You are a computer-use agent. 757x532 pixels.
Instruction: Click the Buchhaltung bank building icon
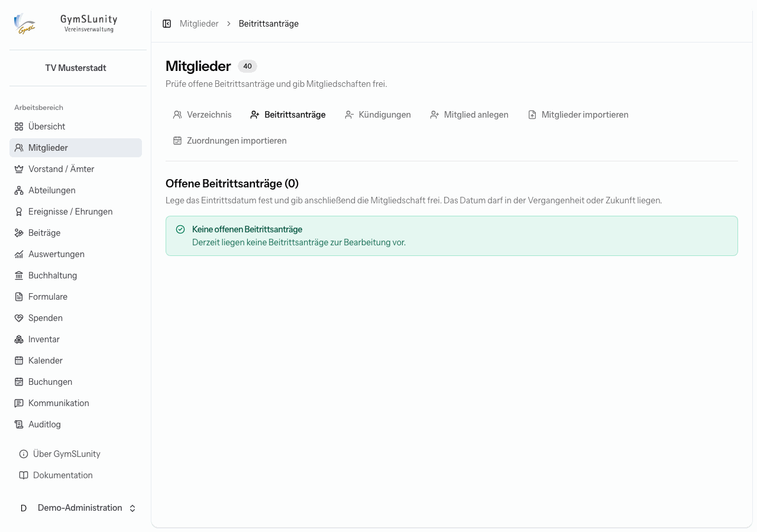19,275
